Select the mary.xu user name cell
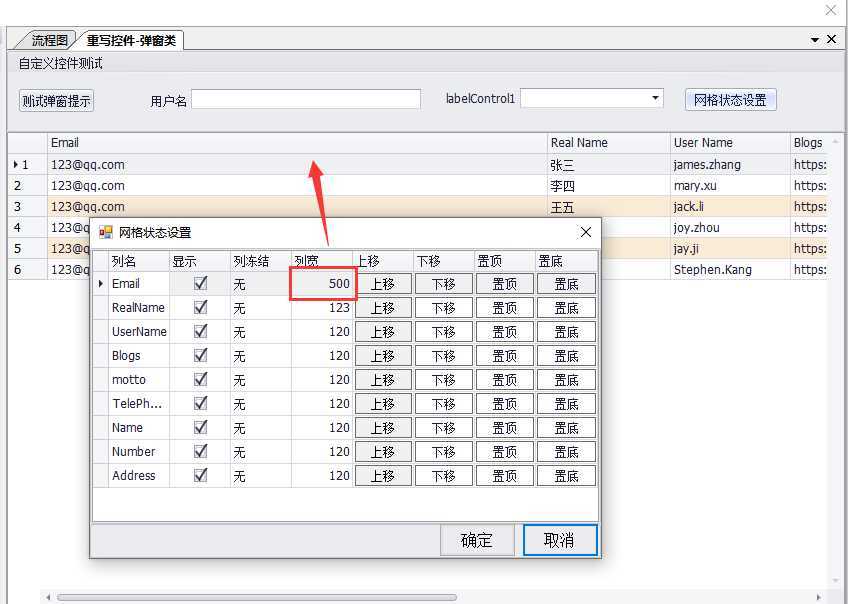This screenshot has width=848, height=604. 730,185
